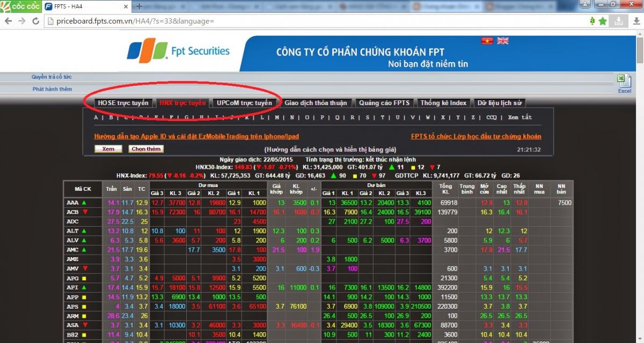Click the Quyền trả cổ tức link

pyautogui.click(x=52, y=77)
